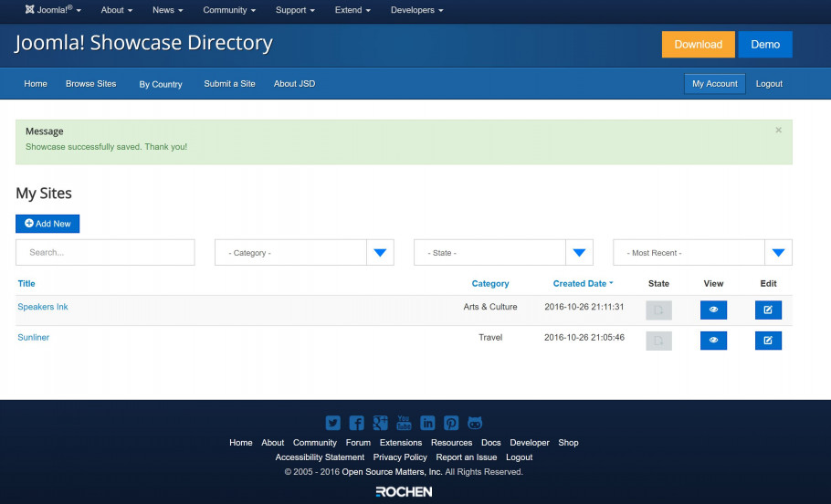Image resolution: width=831 pixels, height=504 pixels.
Task: Click the Add New button
Action: [x=47, y=224]
